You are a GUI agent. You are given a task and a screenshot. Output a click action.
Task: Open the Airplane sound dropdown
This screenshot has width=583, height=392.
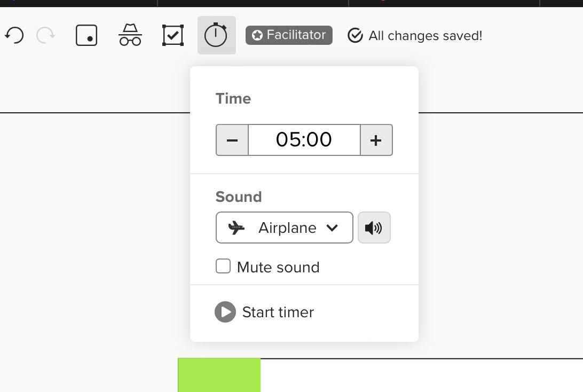coord(284,228)
